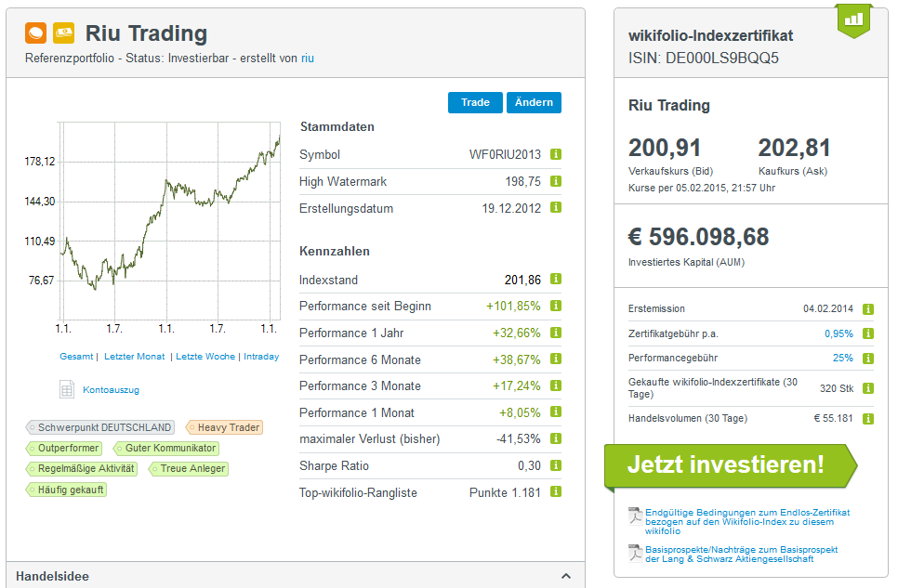Click the Kontoauszug table icon
The height and width of the screenshot is (588, 898).
(x=66, y=389)
